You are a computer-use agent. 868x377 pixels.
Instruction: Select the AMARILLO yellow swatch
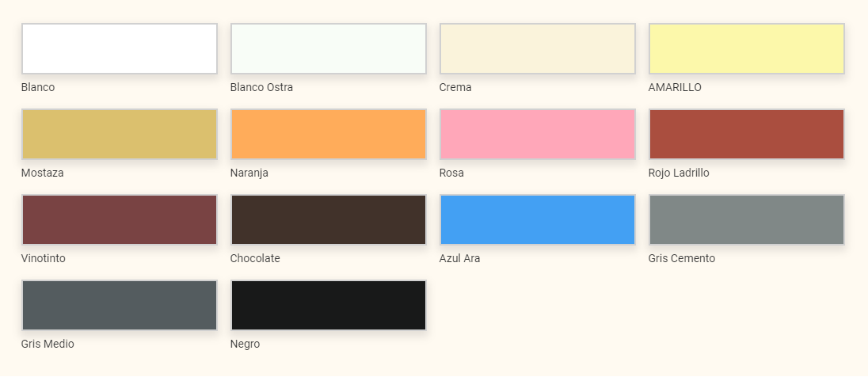(747, 49)
